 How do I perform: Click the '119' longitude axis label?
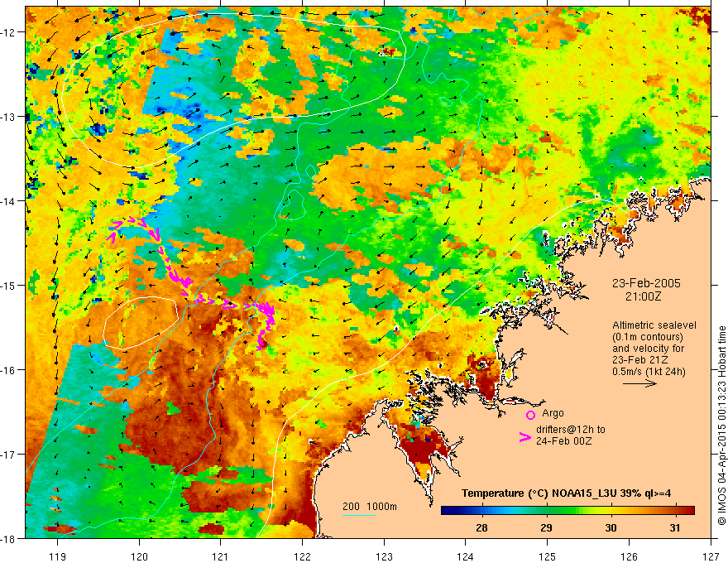click(58, 556)
